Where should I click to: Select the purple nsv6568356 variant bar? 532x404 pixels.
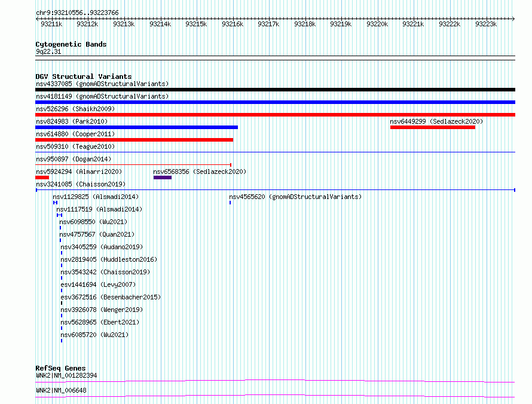click(162, 177)
